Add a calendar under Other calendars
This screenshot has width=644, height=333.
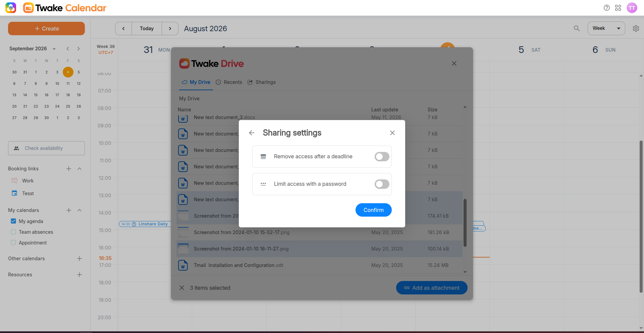tap(79, 259)
